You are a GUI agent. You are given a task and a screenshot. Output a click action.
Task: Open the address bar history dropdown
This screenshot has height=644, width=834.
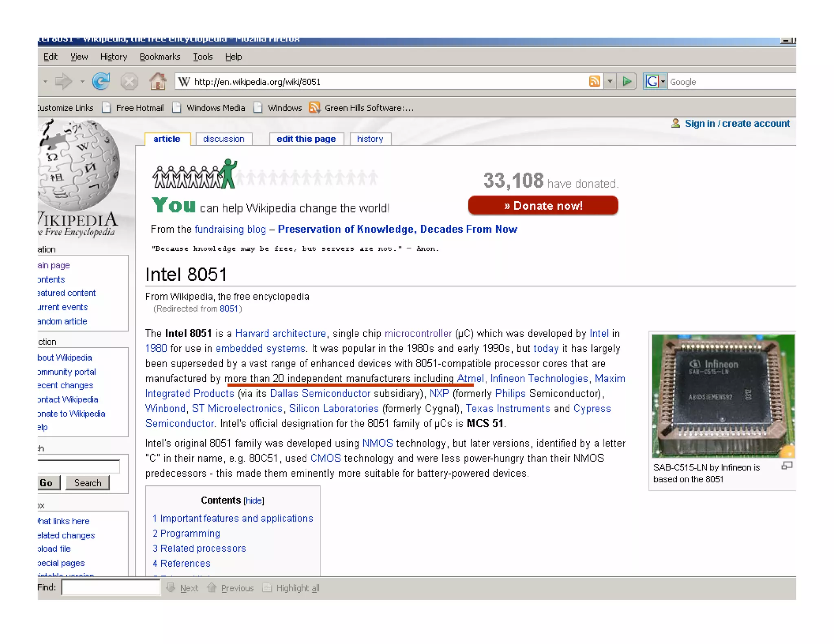coord(610,81)
